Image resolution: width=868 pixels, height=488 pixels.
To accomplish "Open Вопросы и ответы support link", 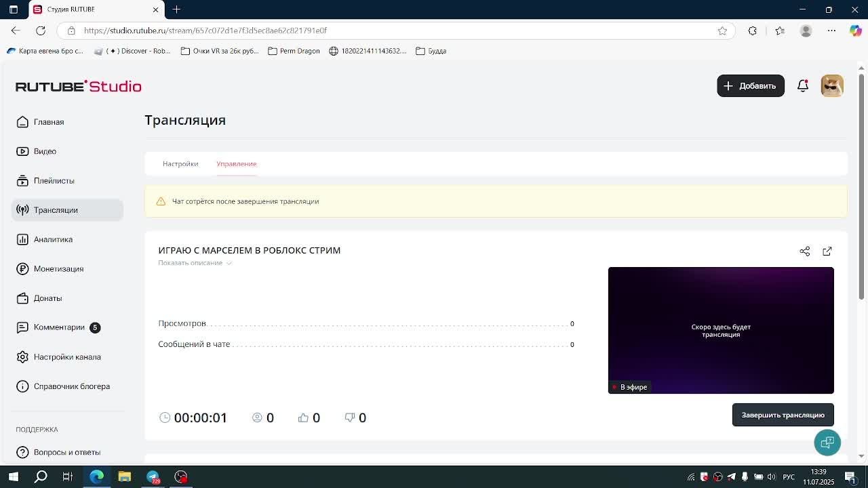I will coord(68,452).
